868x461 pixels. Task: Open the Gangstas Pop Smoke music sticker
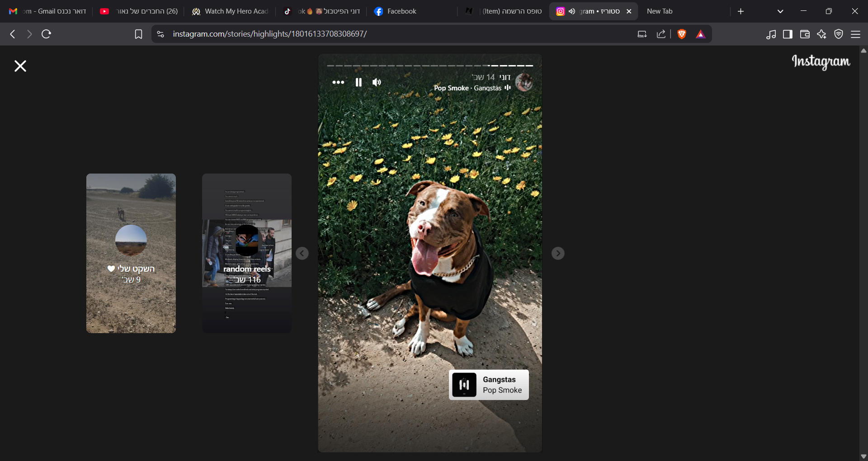(x=489, y=385)
